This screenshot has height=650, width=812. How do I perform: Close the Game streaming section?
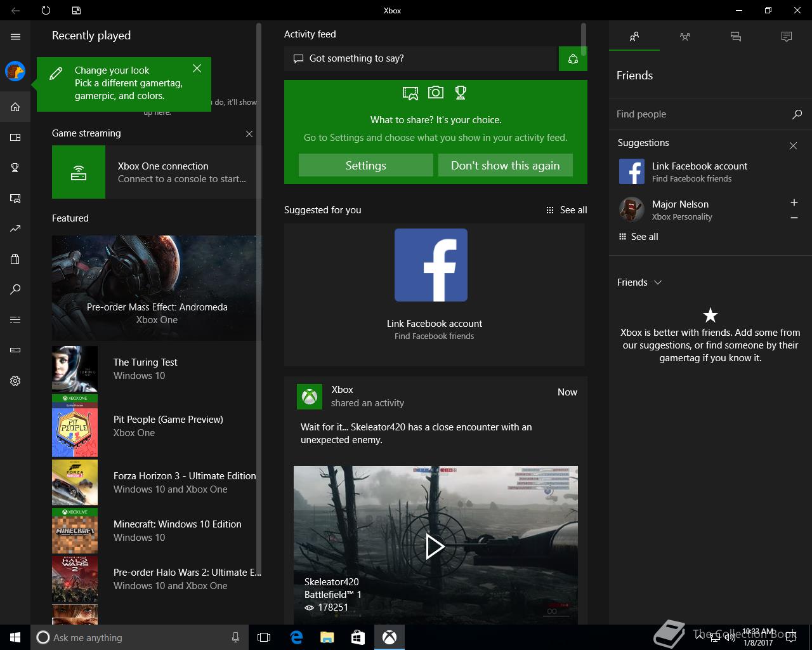coord(249,134)
